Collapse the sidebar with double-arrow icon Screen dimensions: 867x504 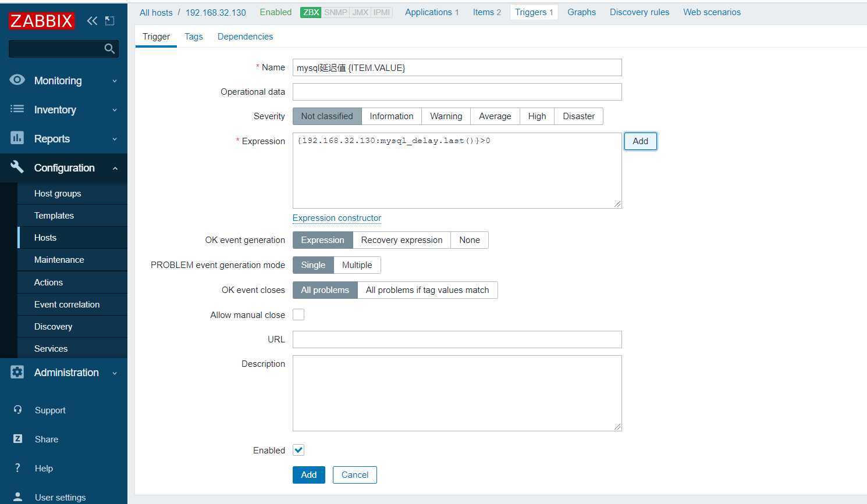coord(92,21)
